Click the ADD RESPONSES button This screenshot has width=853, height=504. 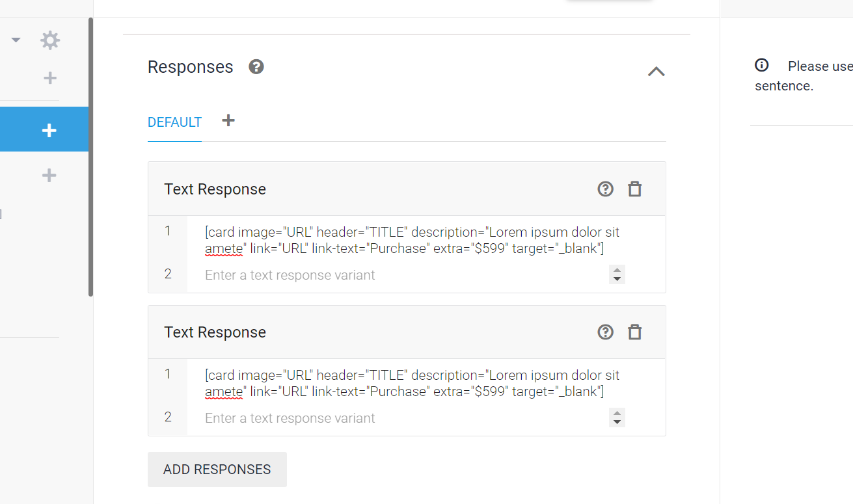(217, 470)
